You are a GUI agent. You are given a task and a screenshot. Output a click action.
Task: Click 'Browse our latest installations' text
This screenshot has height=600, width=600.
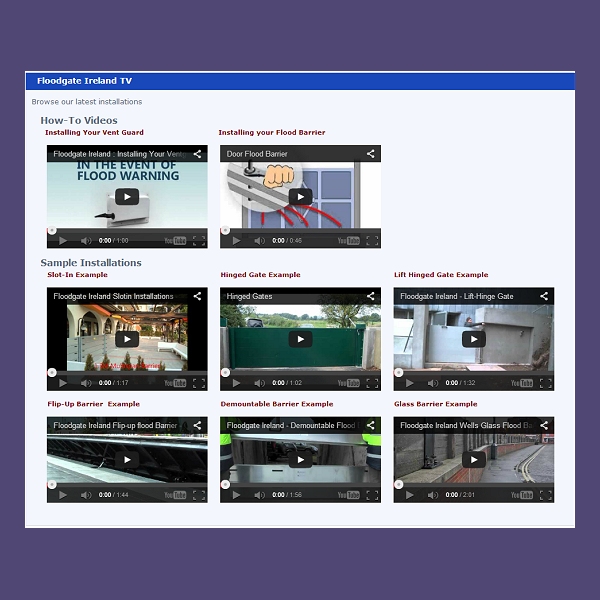(x=87, y=102)
